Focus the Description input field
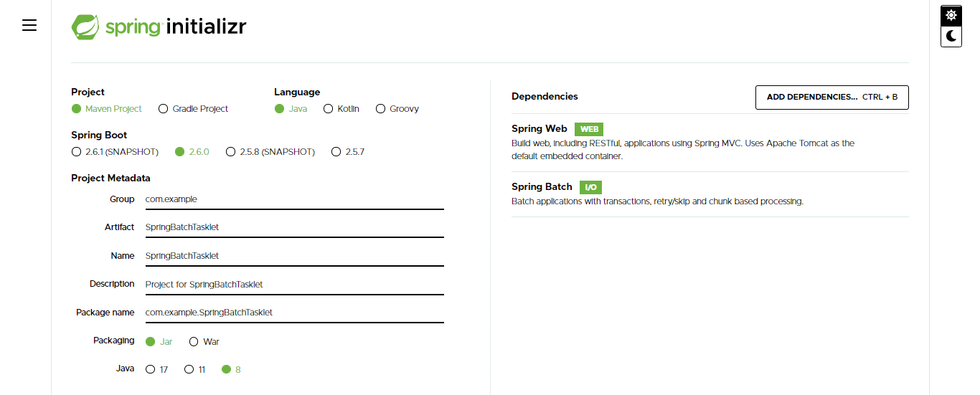This screenshot has height=395, width=980. (294, 284)
